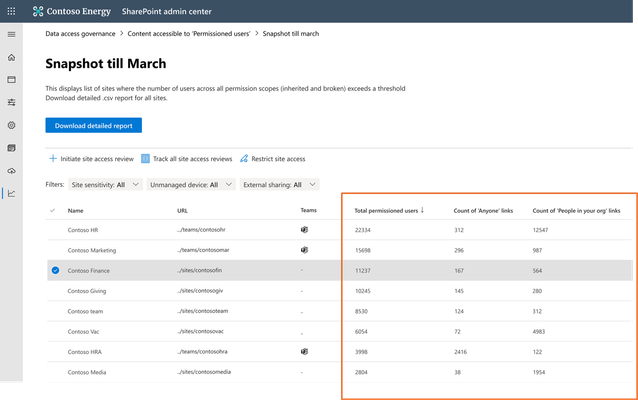638x400 pixels.
Task: Click the ../teams/contosohr URL
Action: pos(201,230)
